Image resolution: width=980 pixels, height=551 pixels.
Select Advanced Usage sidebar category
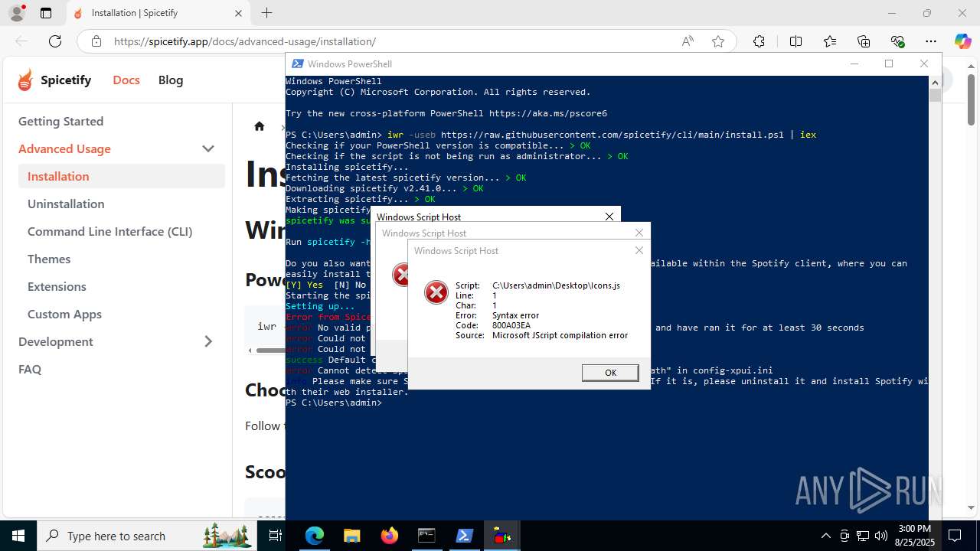[64, 148]
